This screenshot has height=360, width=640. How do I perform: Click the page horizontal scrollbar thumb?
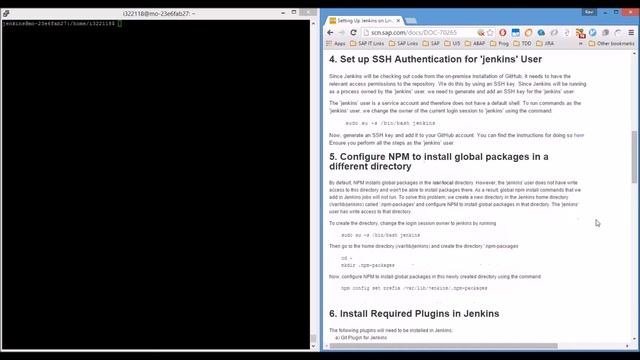click(444, 346)
